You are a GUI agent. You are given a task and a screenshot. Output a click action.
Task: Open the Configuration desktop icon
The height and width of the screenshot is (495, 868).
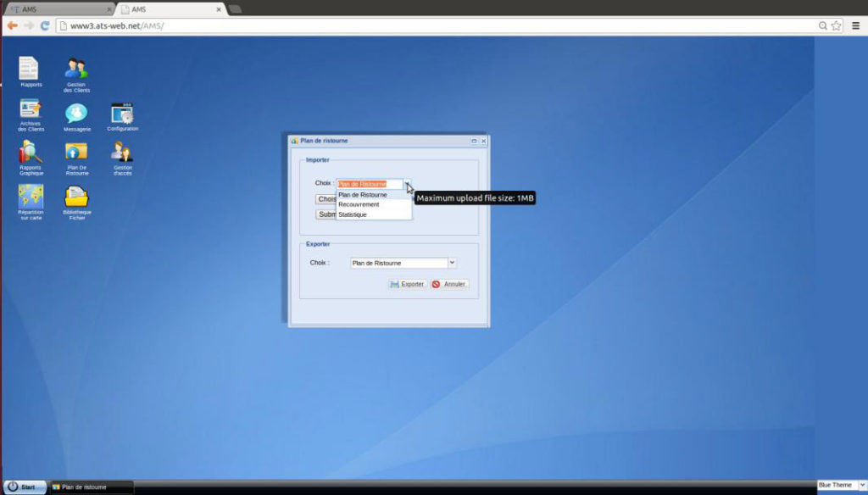point(122,114)
